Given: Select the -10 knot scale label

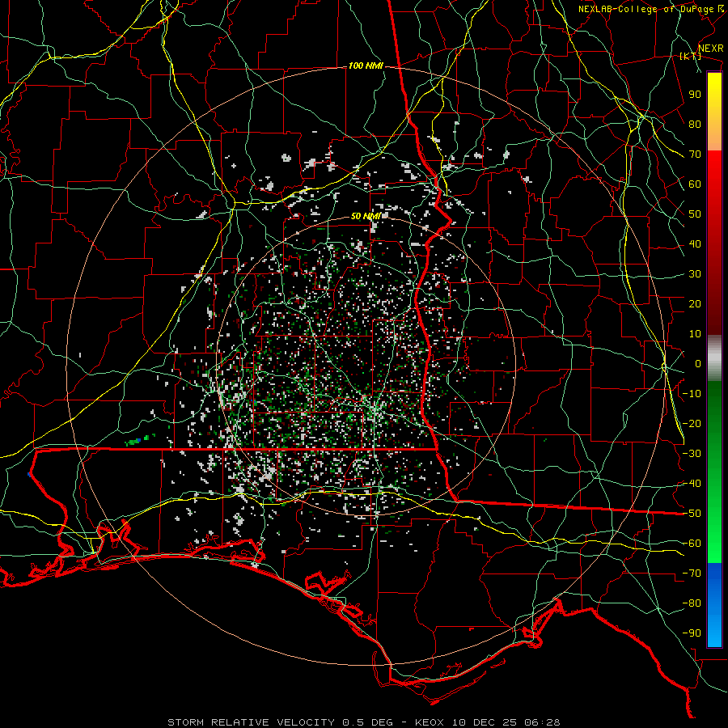Looking at the screenshot, I should point(692,394).
